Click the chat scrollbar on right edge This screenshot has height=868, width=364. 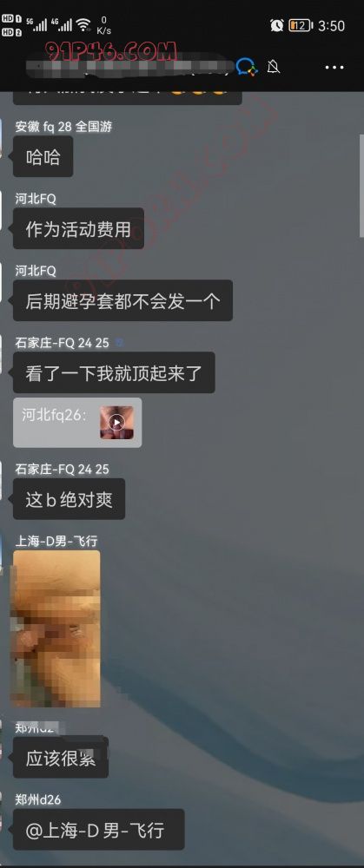pos(361,186)
